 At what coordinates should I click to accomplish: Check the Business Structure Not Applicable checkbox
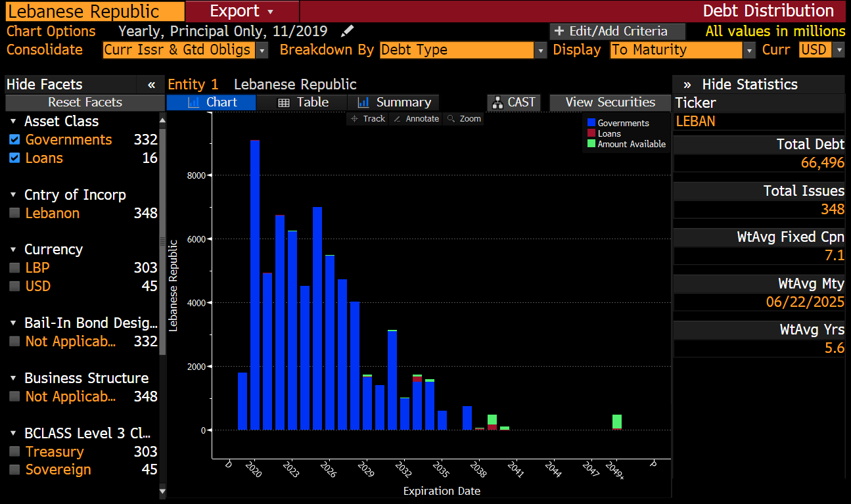[x=14, y=396]
